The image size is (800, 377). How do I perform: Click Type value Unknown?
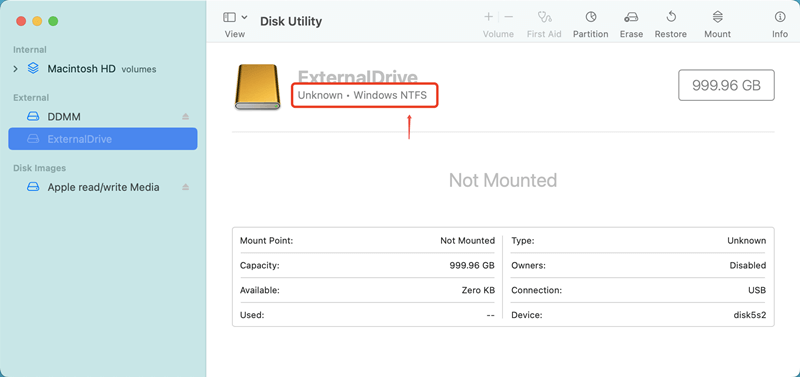click(x=746, y=240)
